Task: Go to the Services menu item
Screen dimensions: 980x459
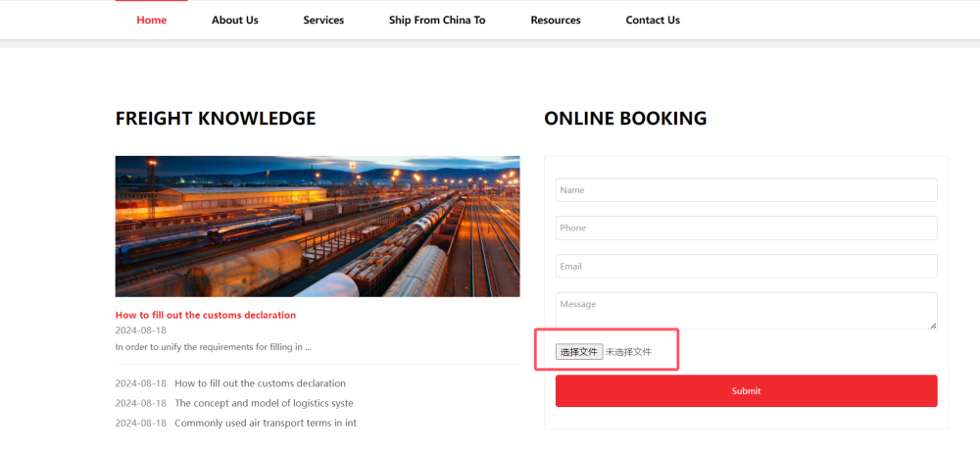Action: (x=323, y=20)
